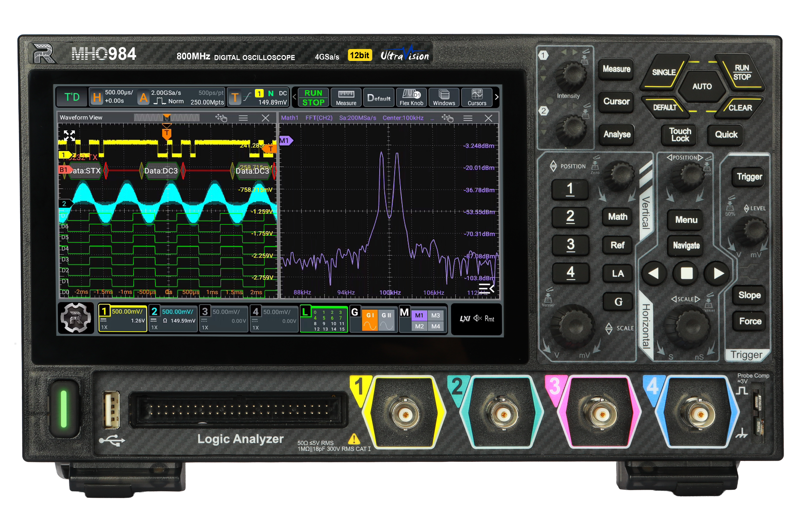Tap the generator G label on bottom bar
This screenshot has width=798, height=532.
(355, 312)
